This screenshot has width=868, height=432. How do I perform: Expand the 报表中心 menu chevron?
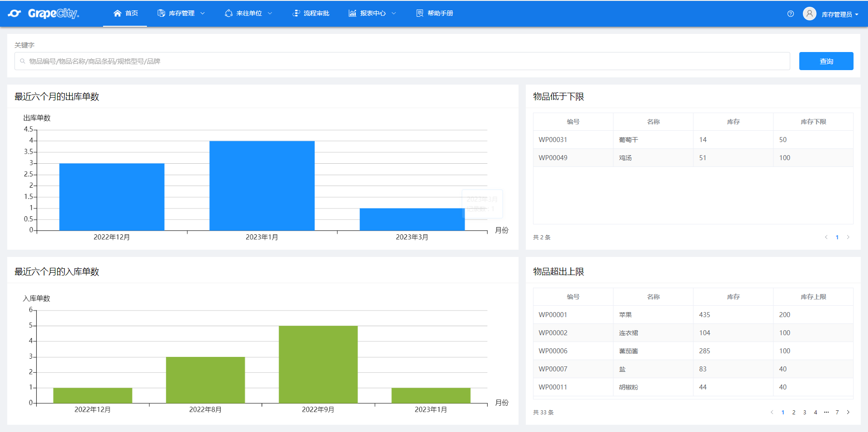point(394,13)
